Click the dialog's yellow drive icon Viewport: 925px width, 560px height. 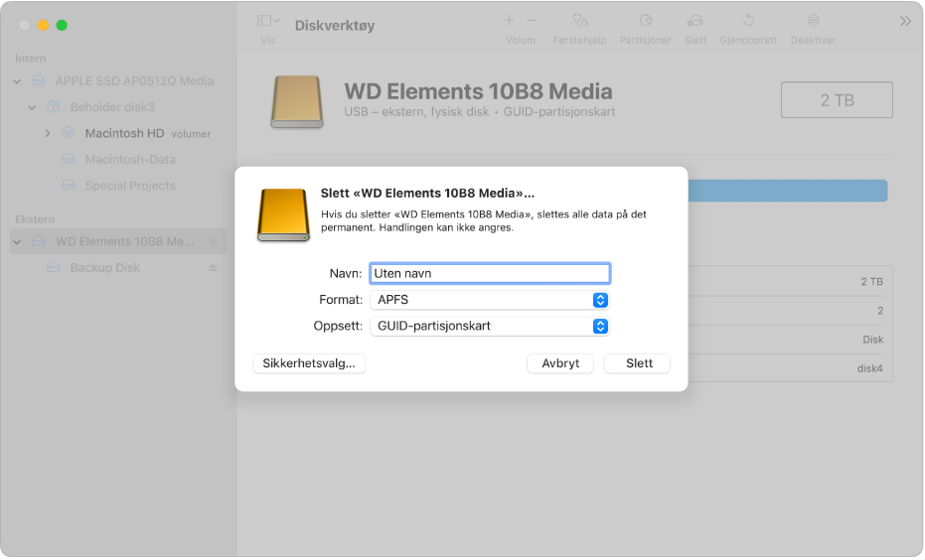pyautogui.click(x=283, y=215)
